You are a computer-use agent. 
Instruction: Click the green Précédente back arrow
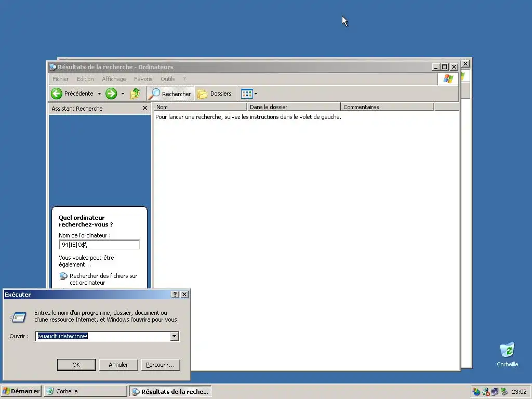click(x=57, y=94)
